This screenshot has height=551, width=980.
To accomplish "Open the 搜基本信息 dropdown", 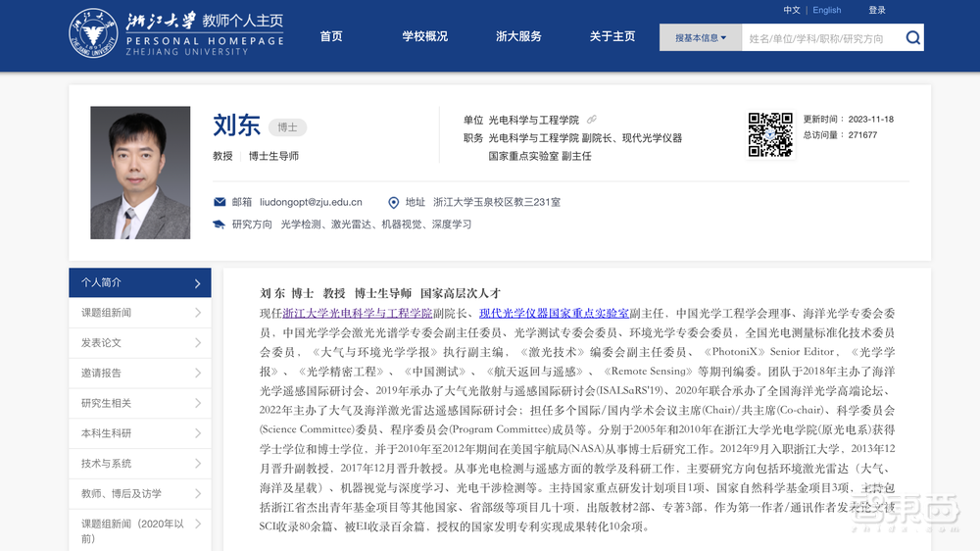I will [x=701, y=38].
